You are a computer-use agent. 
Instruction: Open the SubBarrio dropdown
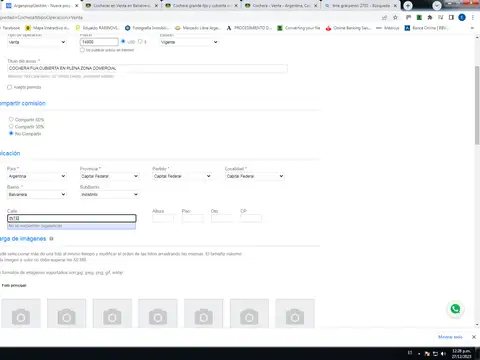pos(109,194)
